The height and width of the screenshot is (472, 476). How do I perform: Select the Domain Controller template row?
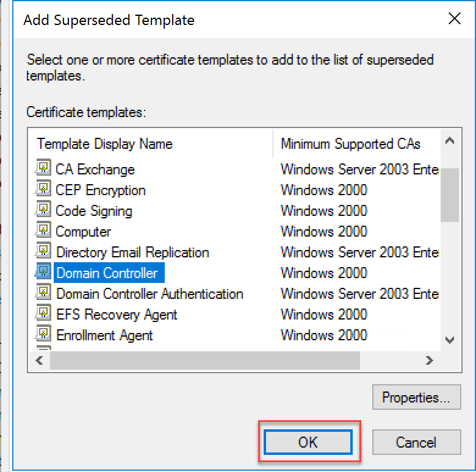click(107, 273)
